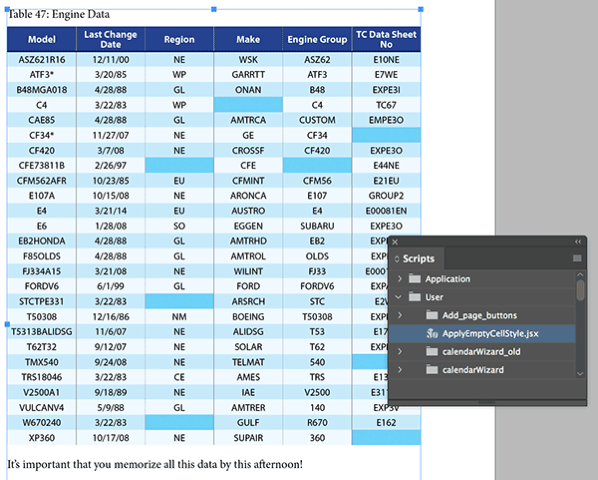The image size is (598, 480).
Task: Click the empty Make cell in C4 row
Action: [248, 105]
